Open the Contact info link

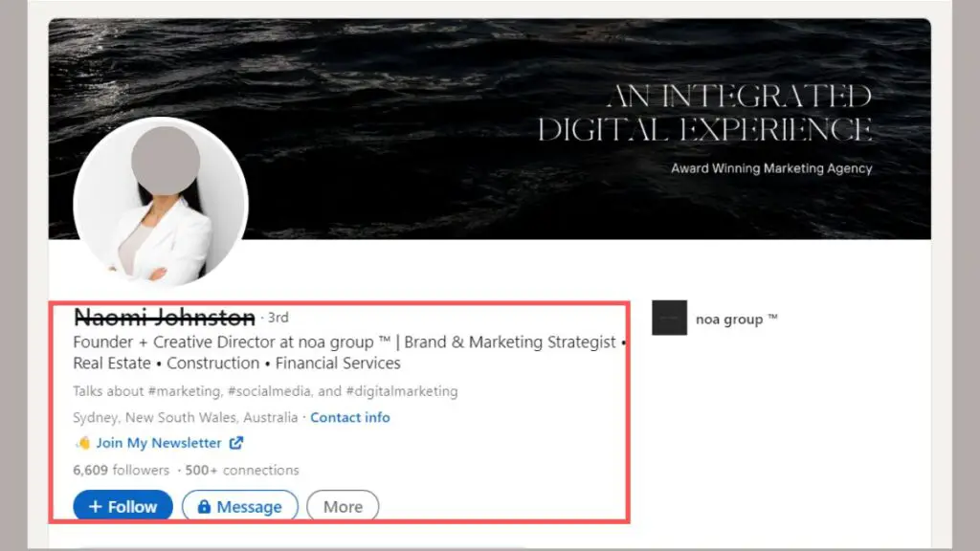(350, 417)
